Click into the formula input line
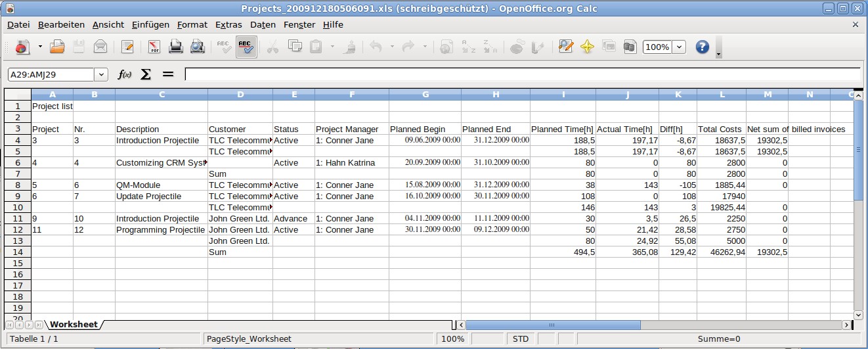 522,74
